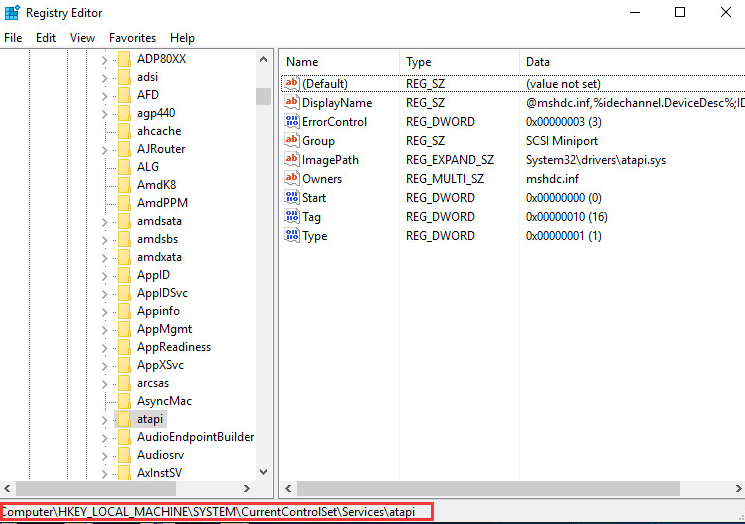Click the DWORD icon beside Start
The width and height of the screenshot is (745, 524).
(x=292, y=198)
